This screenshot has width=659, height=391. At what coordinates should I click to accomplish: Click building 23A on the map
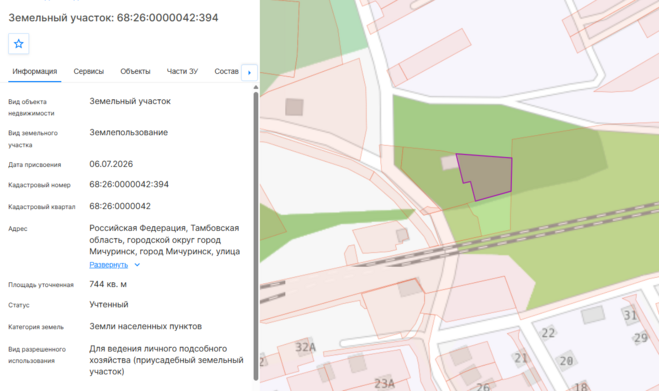pyautogui.click(x=385, y=383)
